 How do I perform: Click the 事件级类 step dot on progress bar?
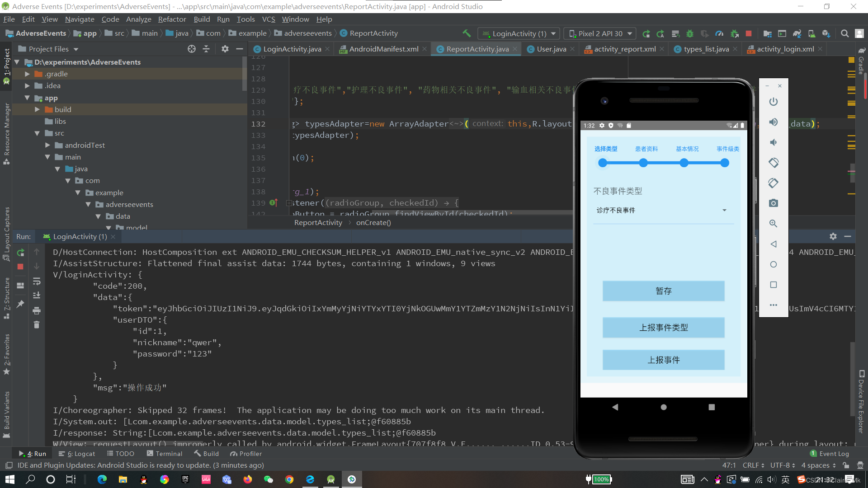725,163
